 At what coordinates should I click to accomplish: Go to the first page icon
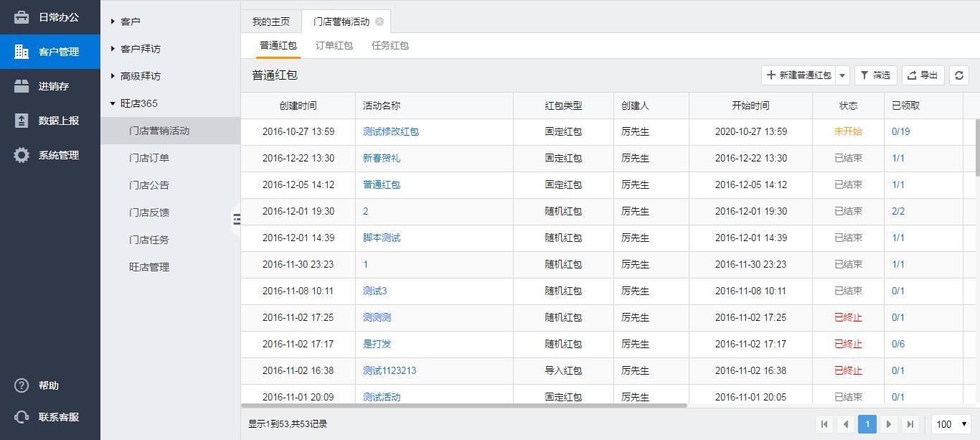824,424
